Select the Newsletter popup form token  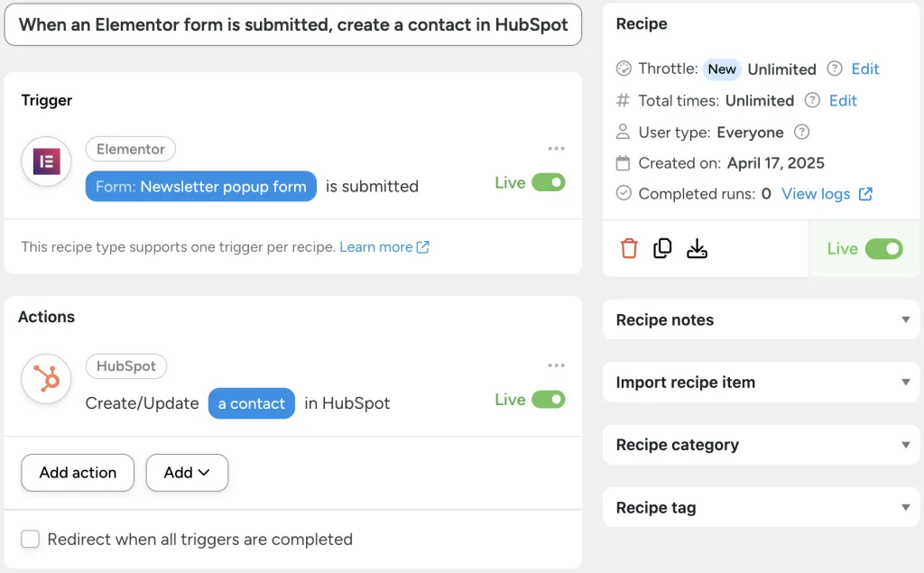[x=200, y=186]
